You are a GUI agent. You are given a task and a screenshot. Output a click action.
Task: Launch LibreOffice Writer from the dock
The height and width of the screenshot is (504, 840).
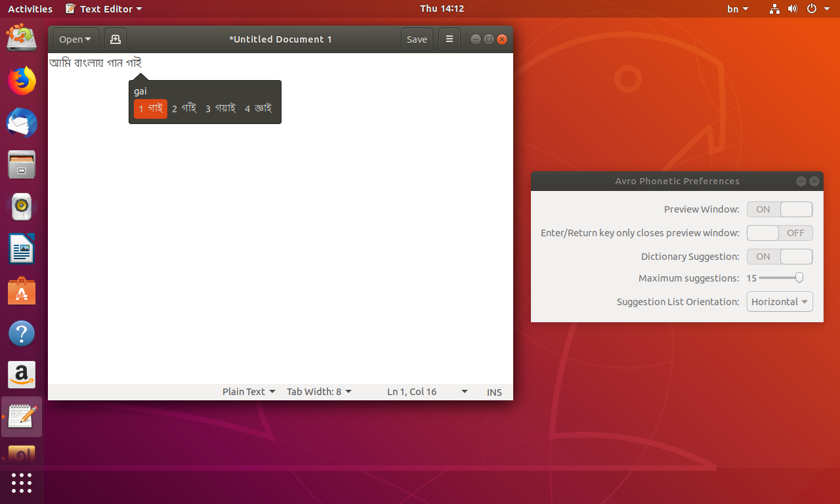pos(22,249)
